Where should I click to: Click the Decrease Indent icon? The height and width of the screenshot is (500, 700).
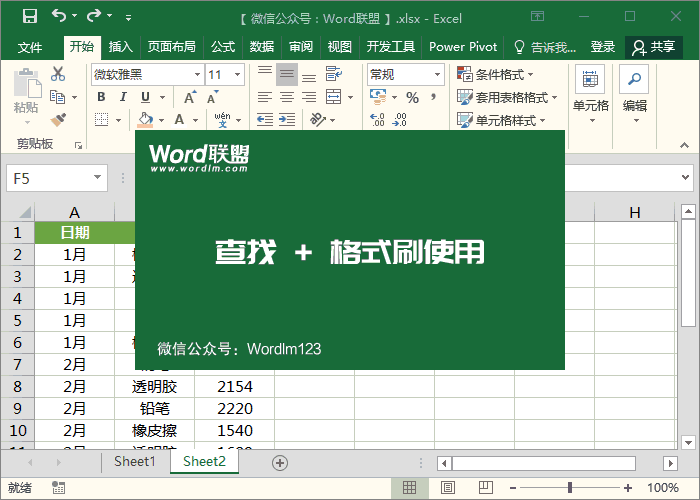(265, 120)
